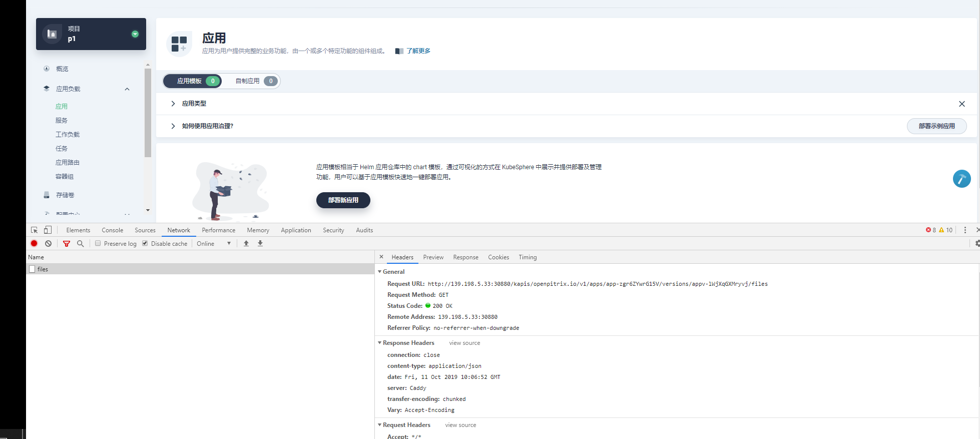Click the yellow warning count indicator
The height and width of the screenshot is (439, 980).
(x=945, y=230)
